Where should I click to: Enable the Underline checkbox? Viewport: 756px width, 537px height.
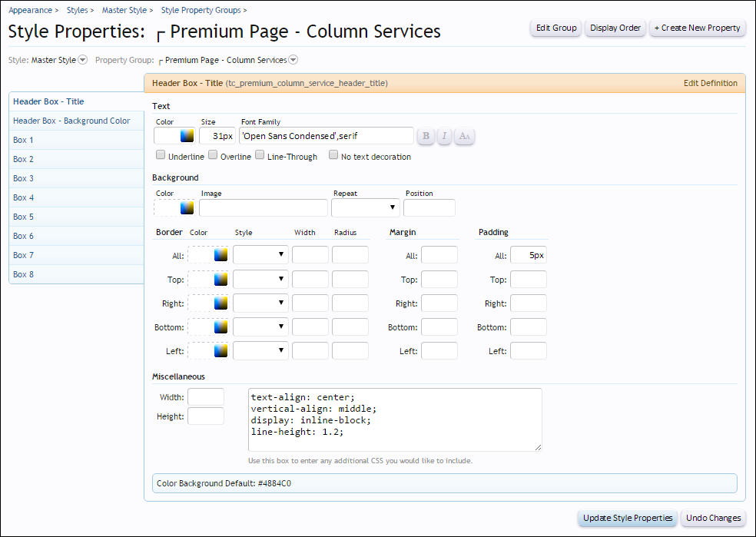point(161,155)
